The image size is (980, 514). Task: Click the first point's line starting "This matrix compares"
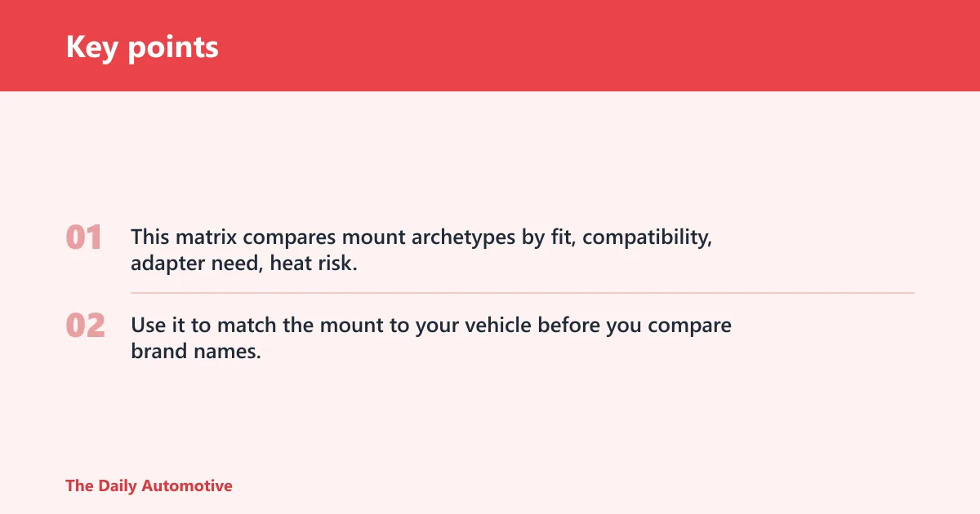422,237
